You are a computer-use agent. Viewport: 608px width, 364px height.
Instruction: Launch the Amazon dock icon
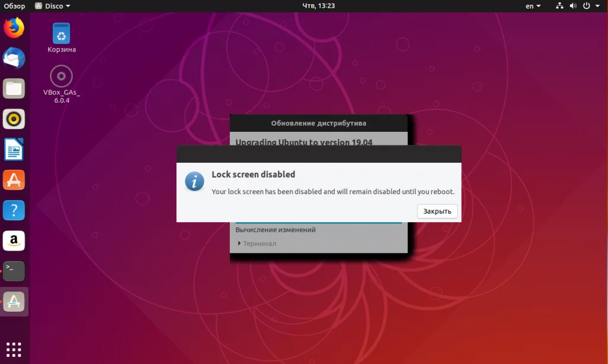[14, 240]
